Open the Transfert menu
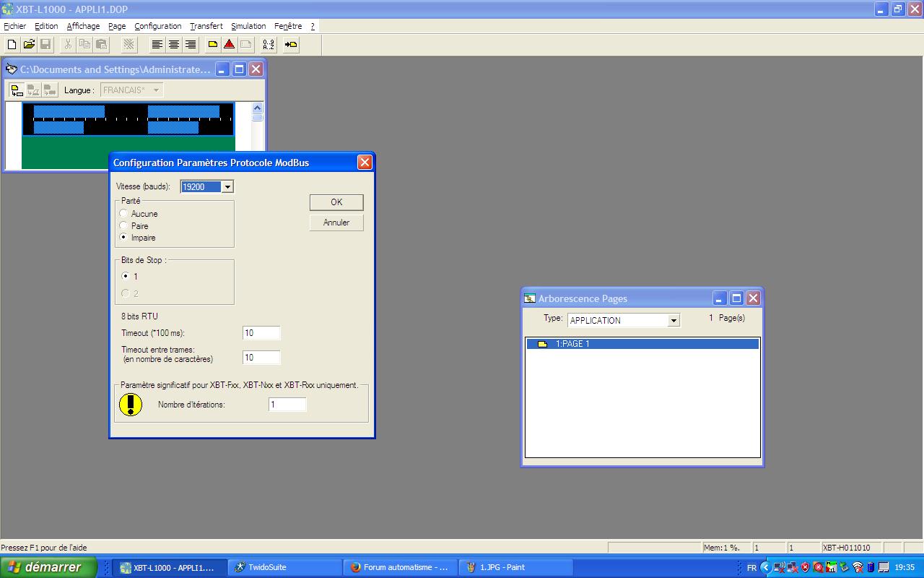The height and width of the screenshot is (578, 924). tap(206, 26)
